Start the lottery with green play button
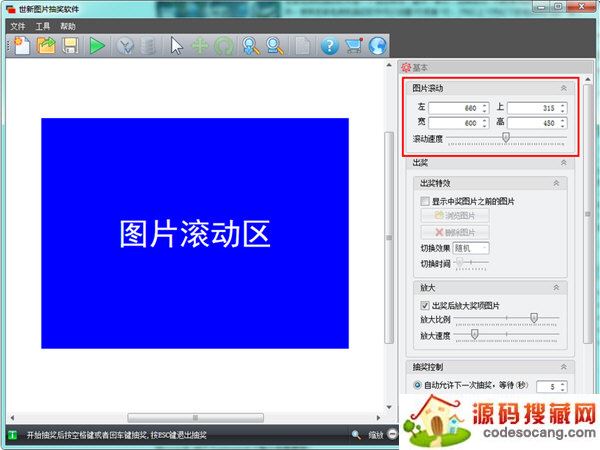This screenshot has height=450, width=600. [x=97, y=46]
